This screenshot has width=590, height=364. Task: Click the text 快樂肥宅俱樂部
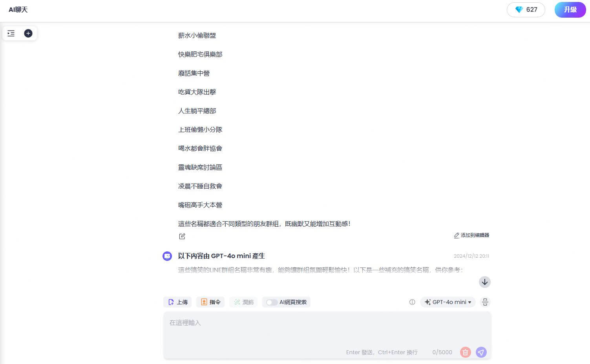point(200,55)
